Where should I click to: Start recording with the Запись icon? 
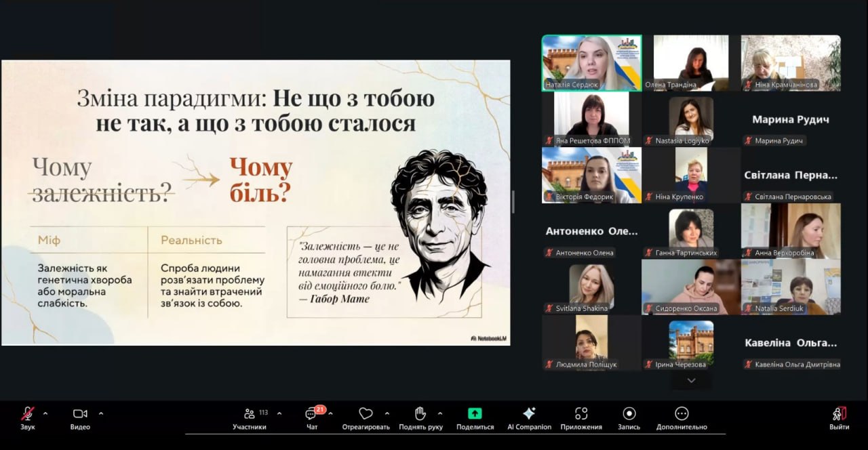click(629, 414)
